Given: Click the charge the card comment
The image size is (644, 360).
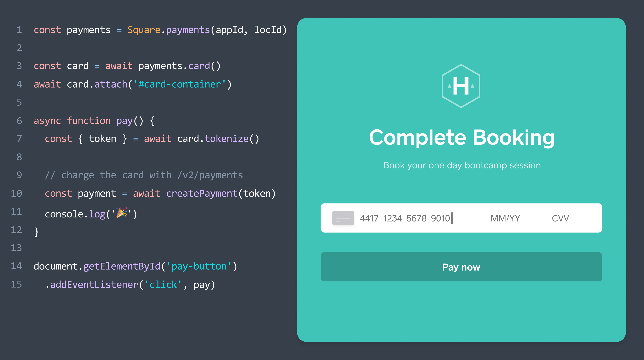Looking at the screenshot, I should [x=144, y=175].
